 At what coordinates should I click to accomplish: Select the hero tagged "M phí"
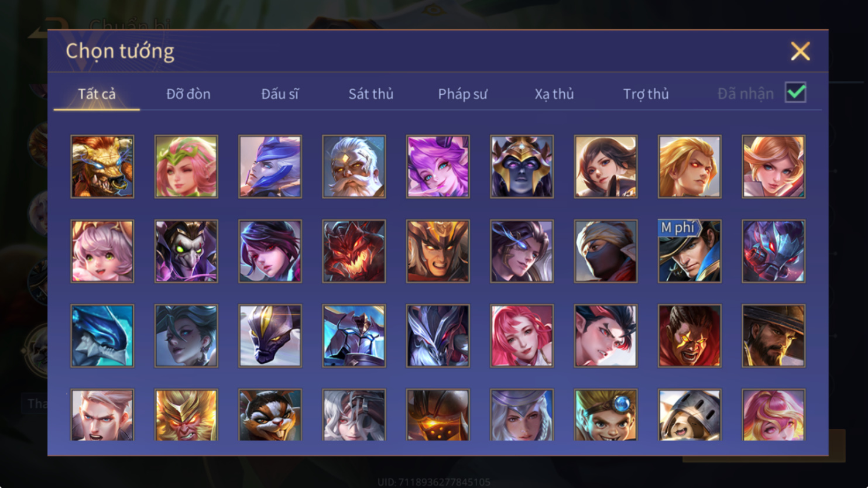pos(689,252)
